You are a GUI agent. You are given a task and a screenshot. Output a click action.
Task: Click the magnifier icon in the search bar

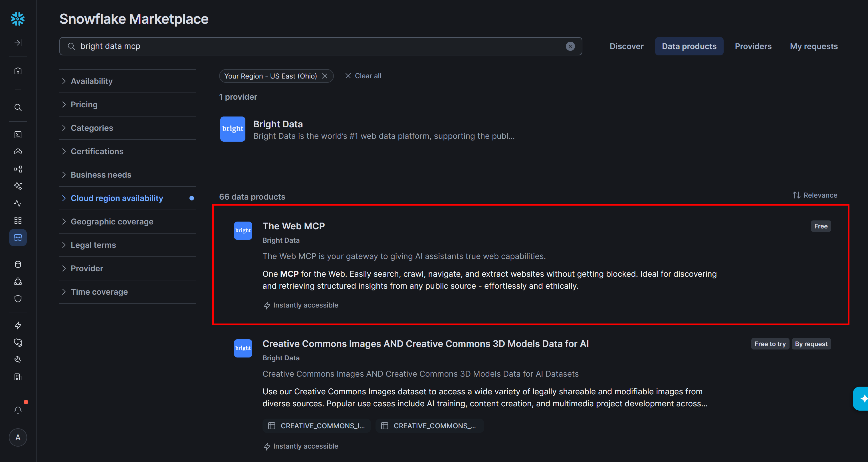(71, 46)
